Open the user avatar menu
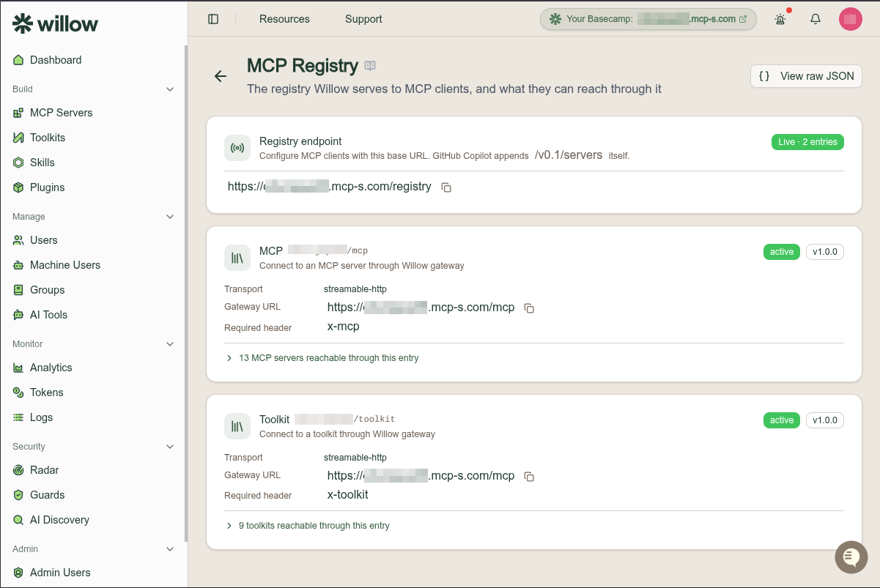 click(x=850, y=19)
